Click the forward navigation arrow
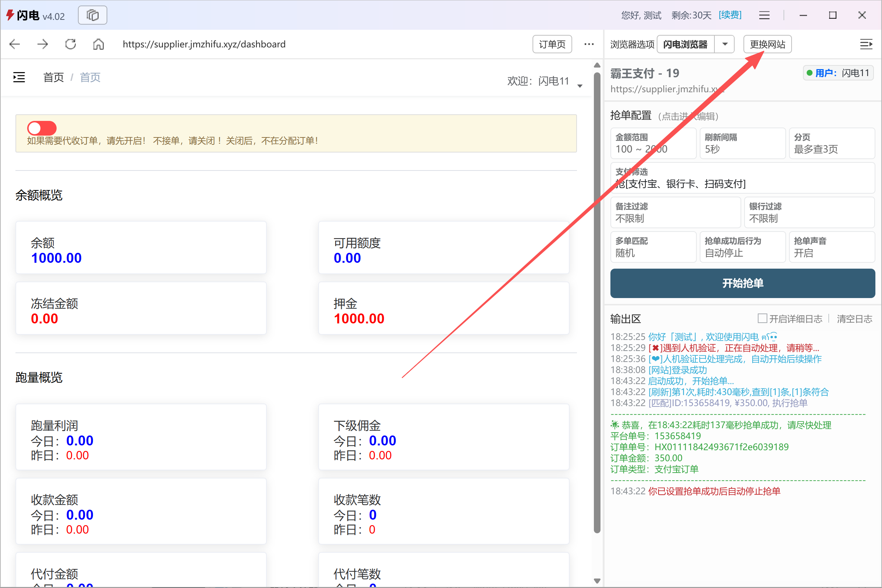 coord(42,44)
